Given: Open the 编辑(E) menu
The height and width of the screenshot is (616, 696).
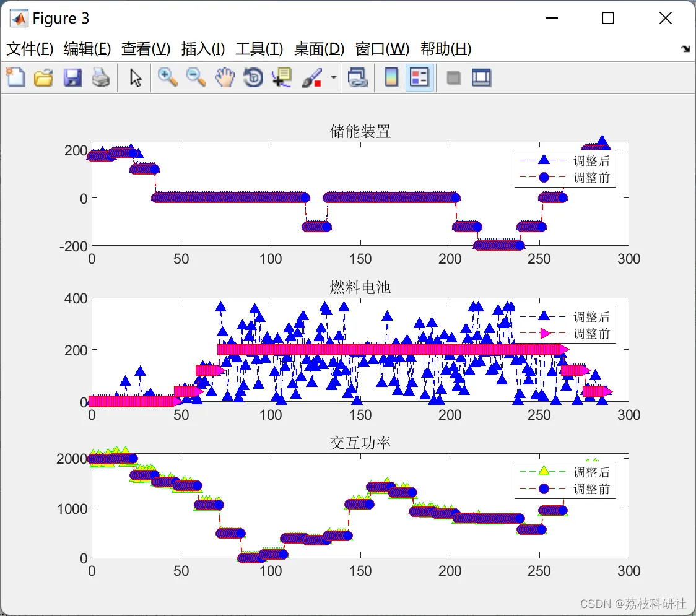Looking at the screenshot, I should click(87, 48).
